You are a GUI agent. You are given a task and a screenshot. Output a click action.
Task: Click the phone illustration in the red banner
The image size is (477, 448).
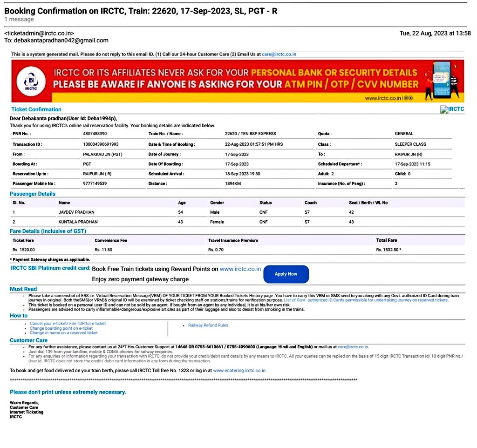coord(441,81)
